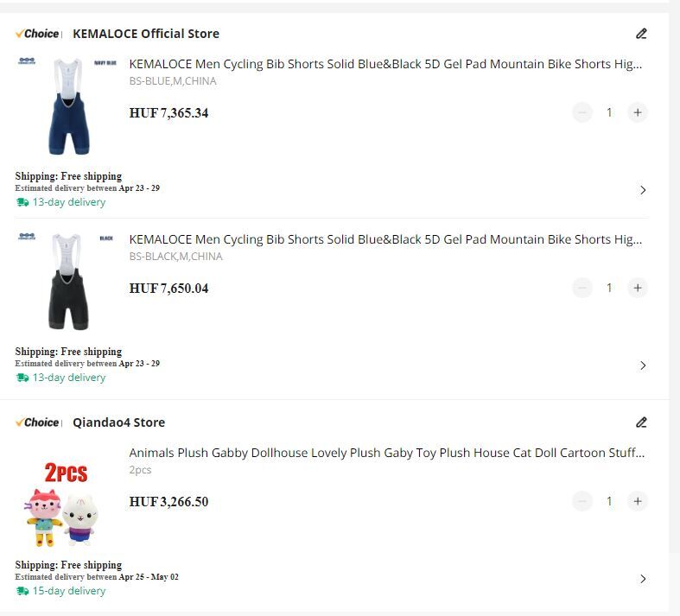Open the black bib shorts product thumbnail
The height and width of the screenshot is (616, 680).
pyautogui.click(x=68, y=283)
